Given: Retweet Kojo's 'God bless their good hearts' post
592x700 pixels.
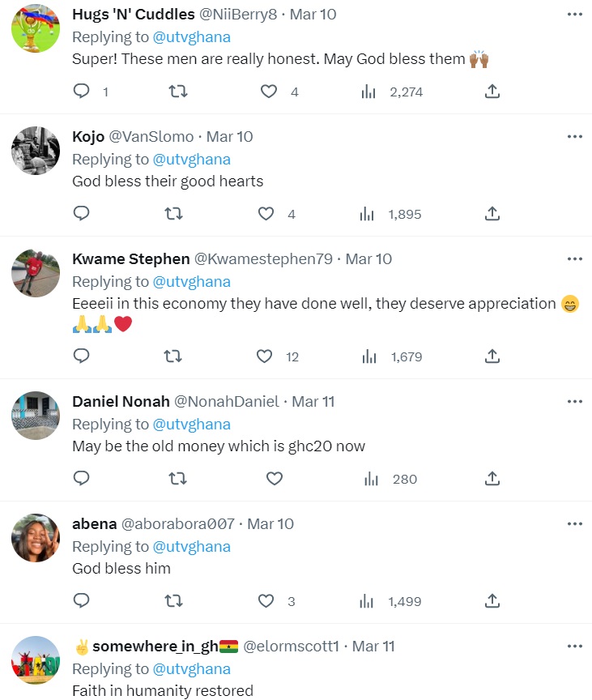Looking at the screenshot, I should tap(173, 214).
